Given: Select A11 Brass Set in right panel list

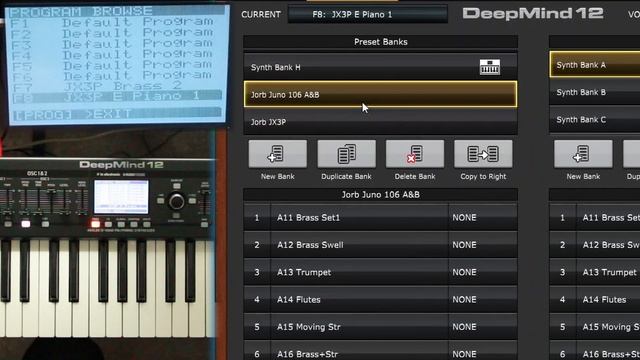Looking at the screenshot, I should (608, 218).
